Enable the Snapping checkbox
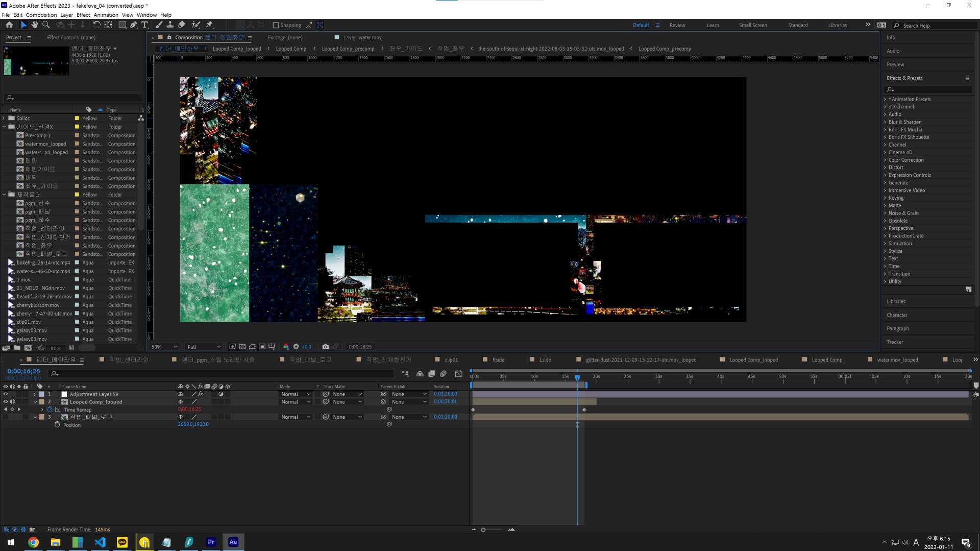 point(276,25)
